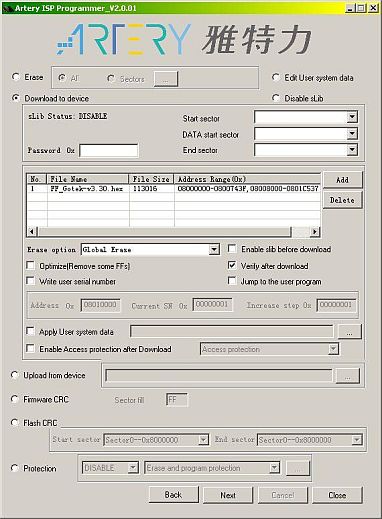Click the Cancel button
Image resolution: width=382 pixels, height=519 pixels.
click(x=283, y=495)
